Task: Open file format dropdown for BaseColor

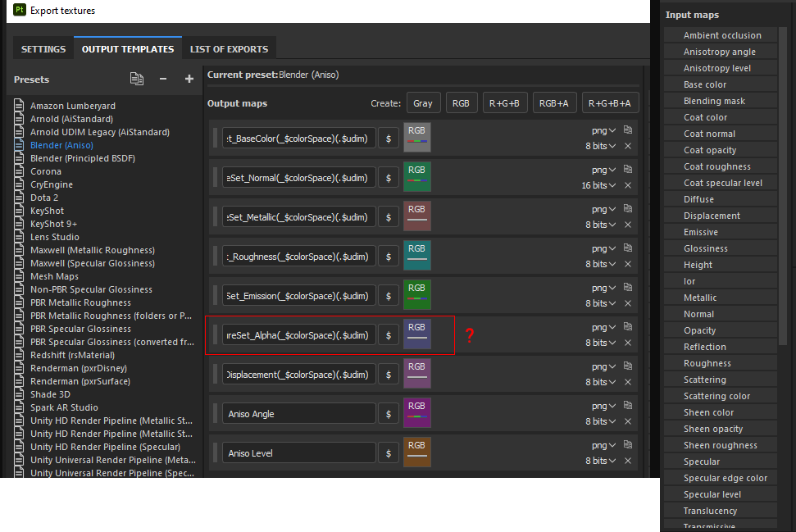Action: pyautogui.click(x=603, y=130)
